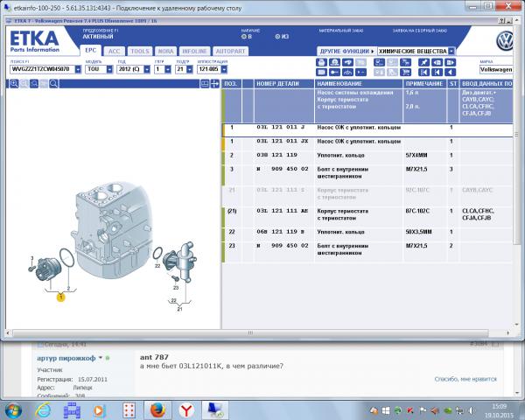
Task: Switch to the EPC tab
Action: pos(90,50)
